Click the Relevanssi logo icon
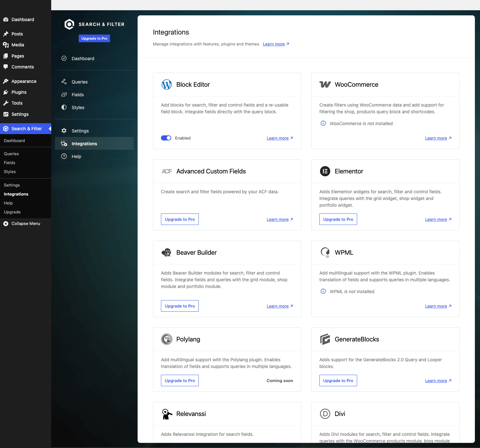Viewport: 480px width, 448px height. [x=167, y=414]
